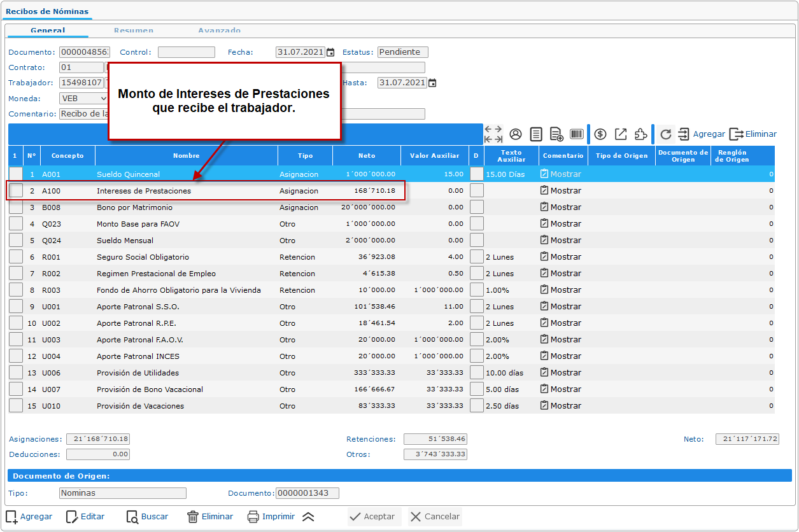The width and height of the screenshot is (799, 532).
Task: Click the refresh arrow icon in the grid toolbar
Action: (666, 134)
